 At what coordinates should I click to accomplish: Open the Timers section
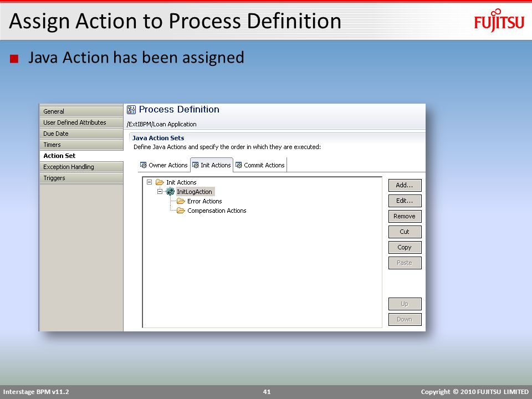point(81,145)
